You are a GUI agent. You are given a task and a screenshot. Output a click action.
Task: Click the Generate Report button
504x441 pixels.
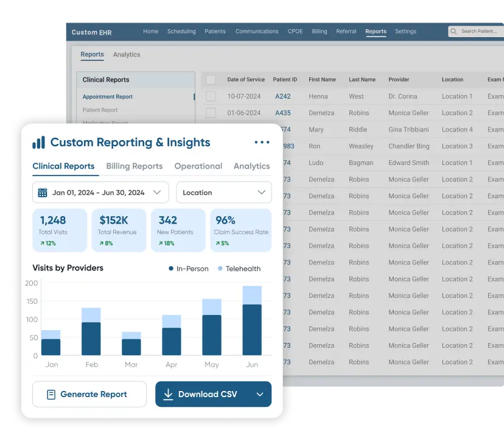pyautogui.click(x=89, y=394)
